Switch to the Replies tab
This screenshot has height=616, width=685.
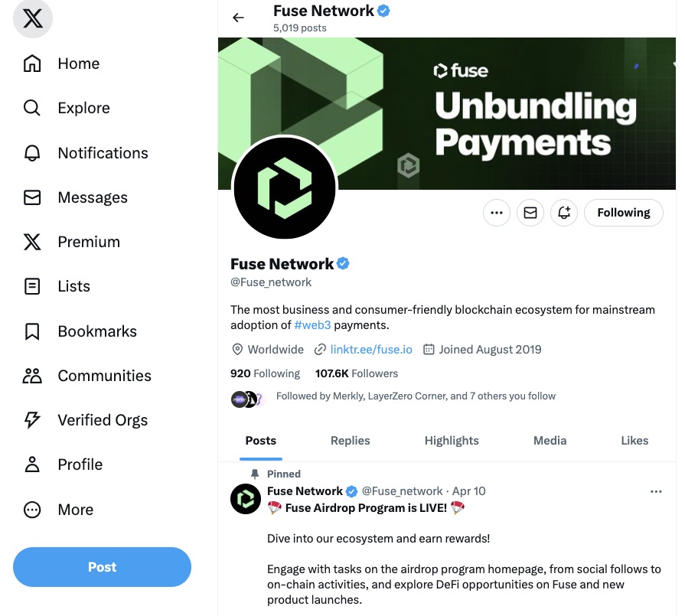(x=350, y=441)
